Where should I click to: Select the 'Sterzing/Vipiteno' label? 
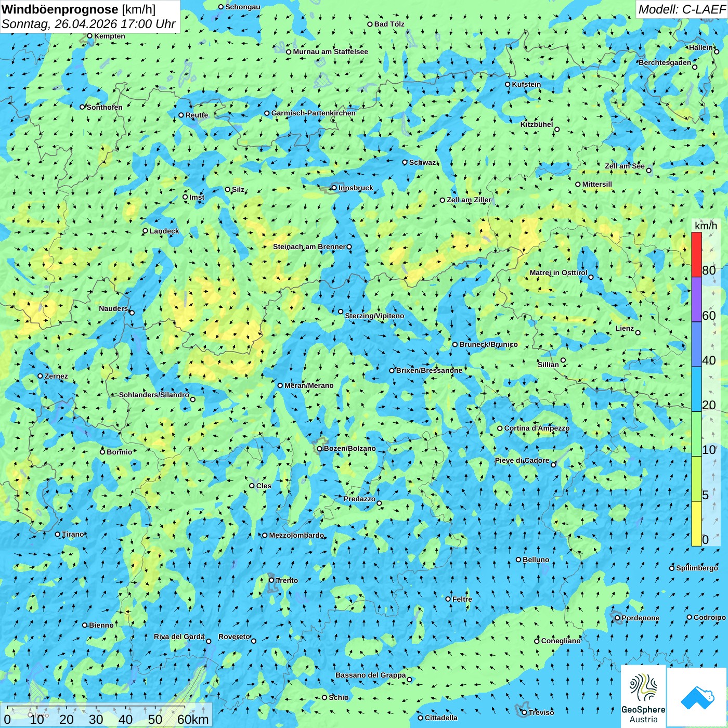[374, 316]
